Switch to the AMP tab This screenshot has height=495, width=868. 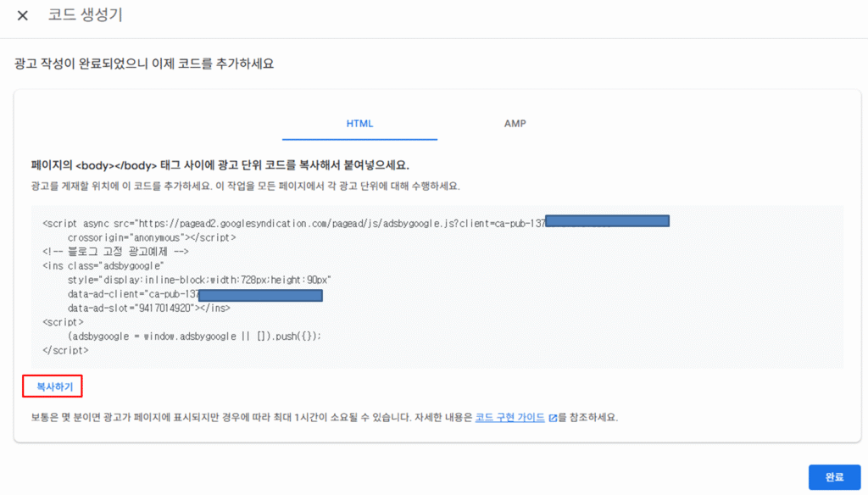point(515,124)
